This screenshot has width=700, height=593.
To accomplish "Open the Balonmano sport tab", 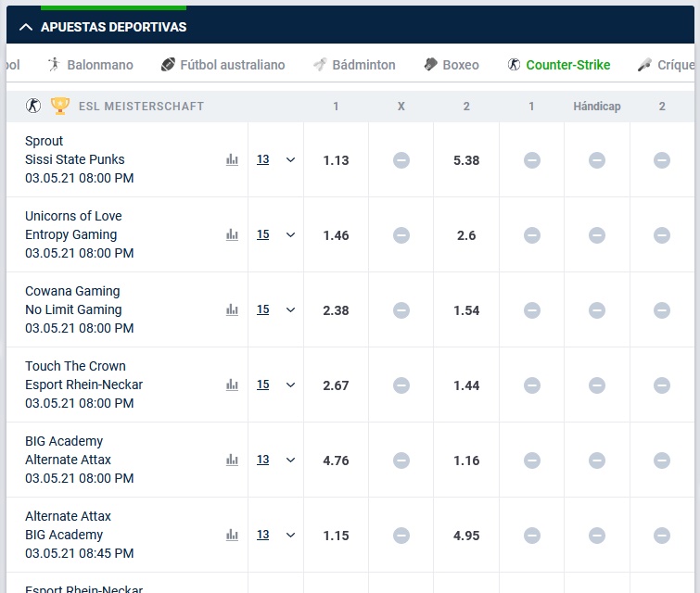I will (91, 65).
